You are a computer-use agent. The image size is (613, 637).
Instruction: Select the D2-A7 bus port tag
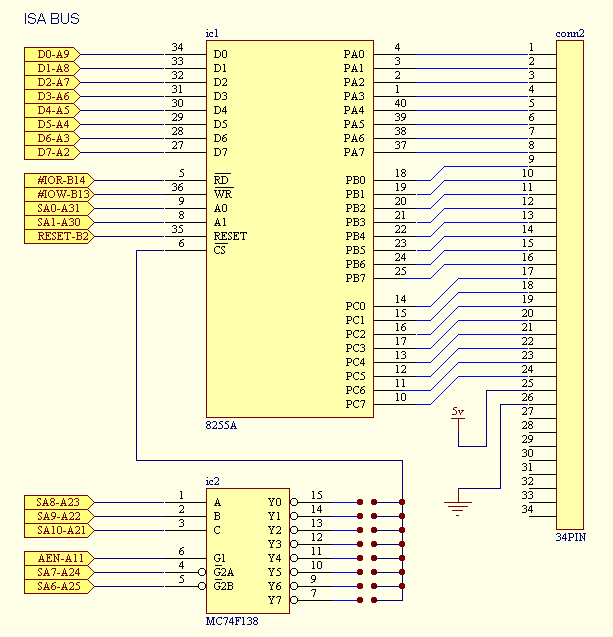pos(52,82)
